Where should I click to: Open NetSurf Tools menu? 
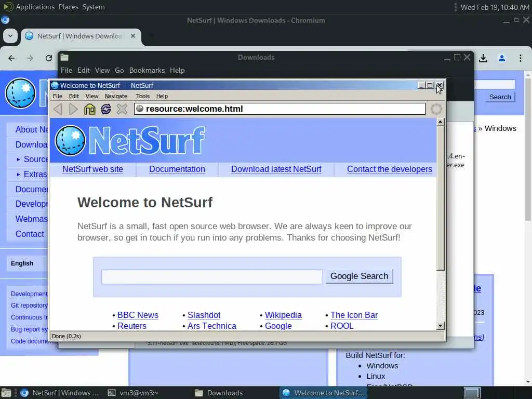tap(142, 96)
